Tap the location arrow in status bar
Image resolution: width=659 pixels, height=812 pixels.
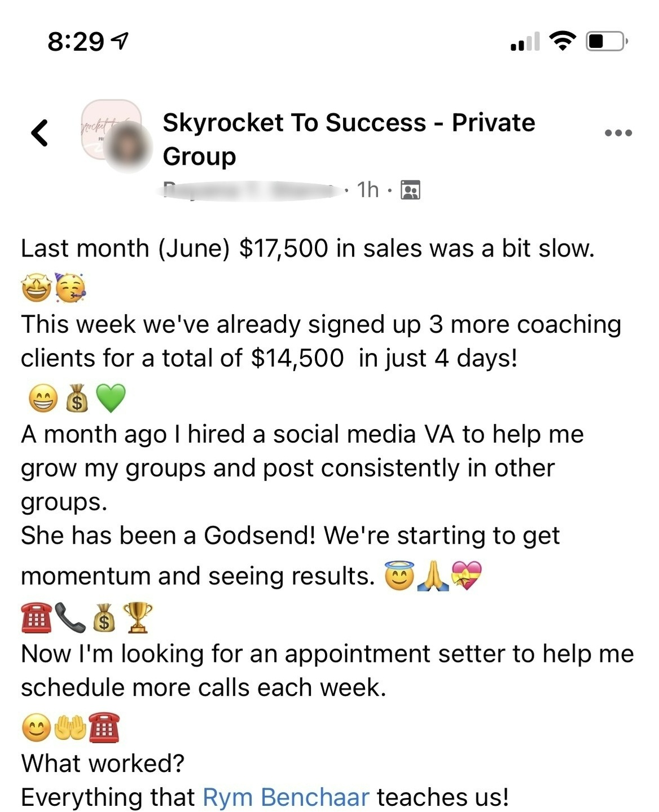(120, 41)
